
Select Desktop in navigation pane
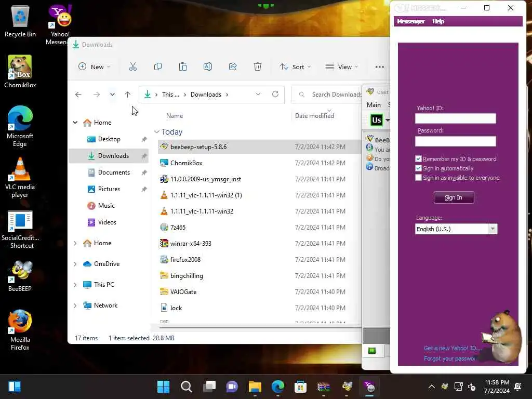click(109, 139)
